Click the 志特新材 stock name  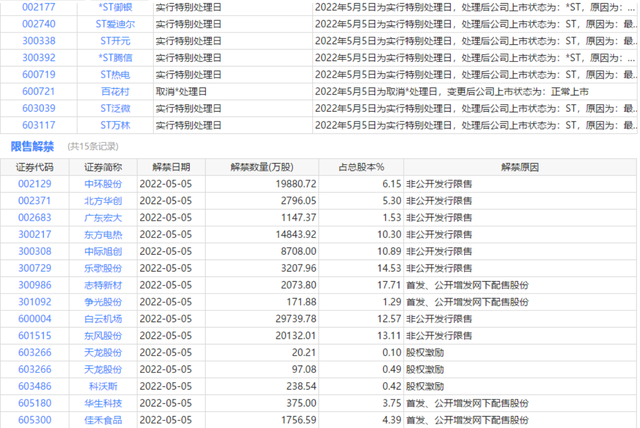(x=103, y=285)
